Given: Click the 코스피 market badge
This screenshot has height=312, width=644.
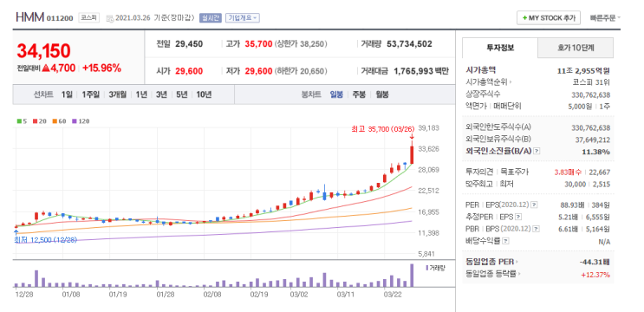Looking at the screenshot, I should pos(88,18).
